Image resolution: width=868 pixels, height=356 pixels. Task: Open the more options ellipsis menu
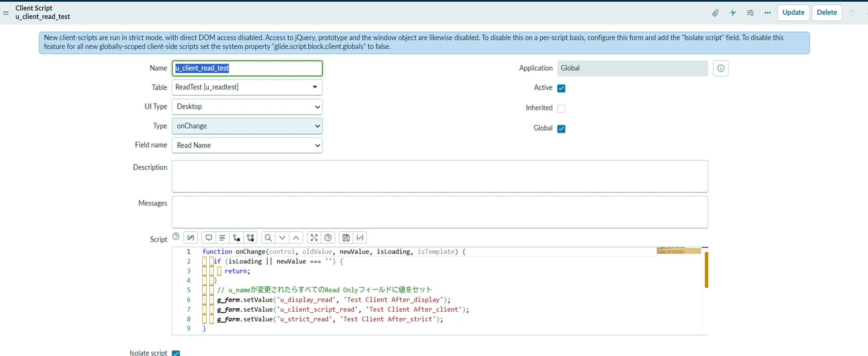[x=767, y=13]
